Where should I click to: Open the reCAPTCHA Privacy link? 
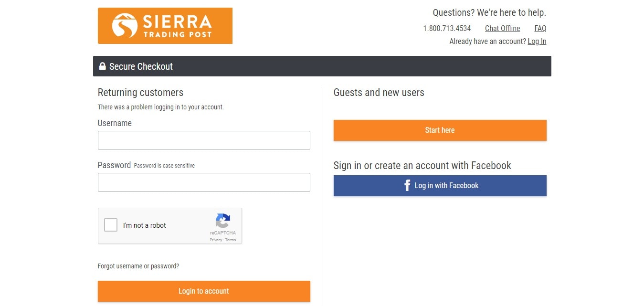click(x=216, y=240)
